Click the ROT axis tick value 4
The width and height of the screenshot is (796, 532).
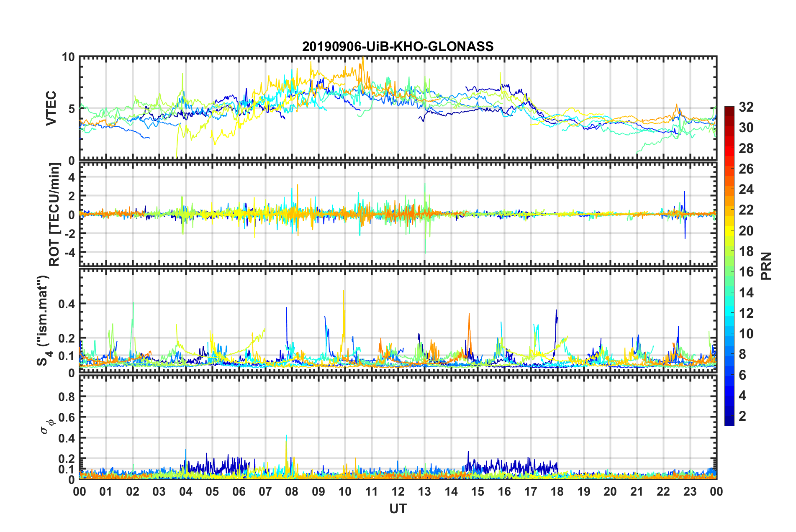[72, 177]
